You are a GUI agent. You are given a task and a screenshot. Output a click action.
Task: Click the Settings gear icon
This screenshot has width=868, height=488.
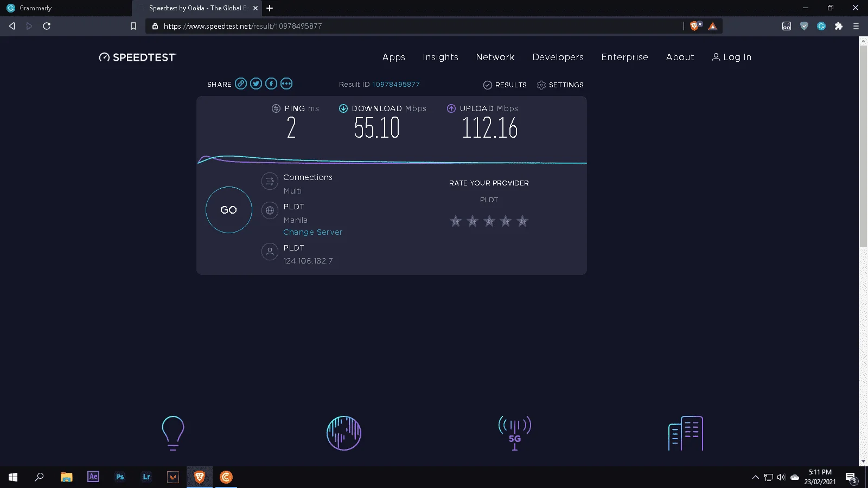(x=541, y=85)
